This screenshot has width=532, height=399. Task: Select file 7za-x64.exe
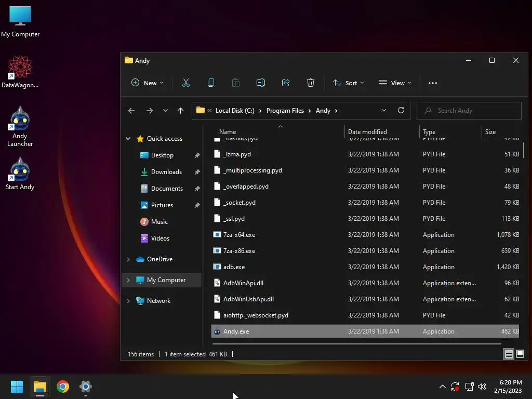coord(365,235)
